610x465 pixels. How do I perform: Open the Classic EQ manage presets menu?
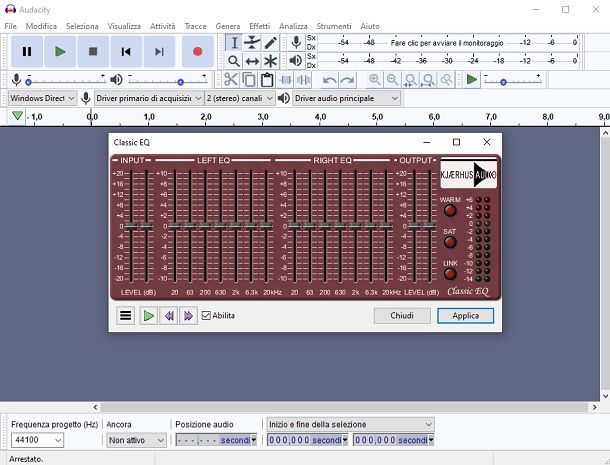125,316
